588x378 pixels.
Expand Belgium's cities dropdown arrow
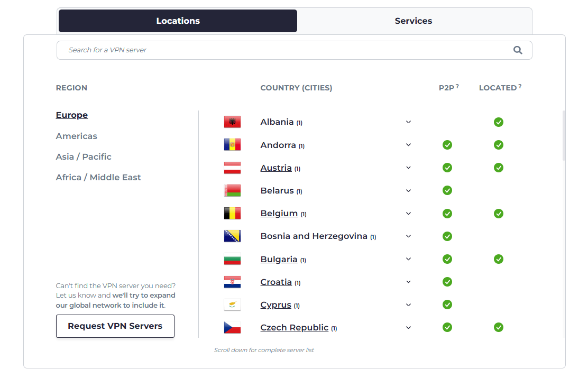[408, 214]
